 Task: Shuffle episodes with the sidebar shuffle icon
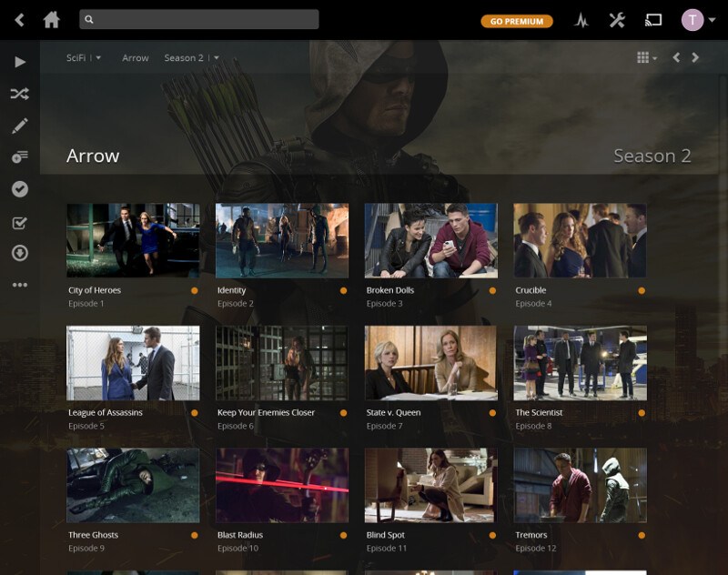coord(20,94)
